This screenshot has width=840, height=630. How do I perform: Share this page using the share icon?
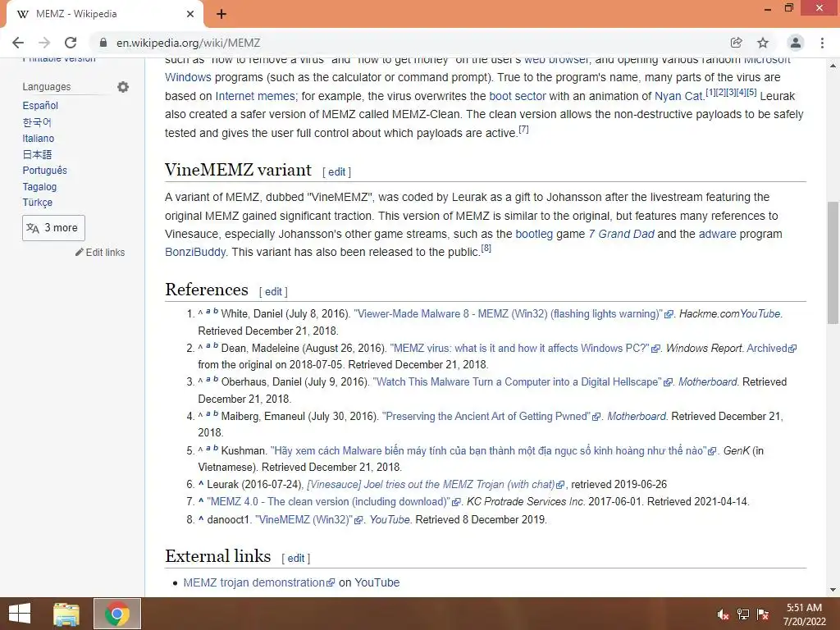pyautogui.click(x=737, y=43)
